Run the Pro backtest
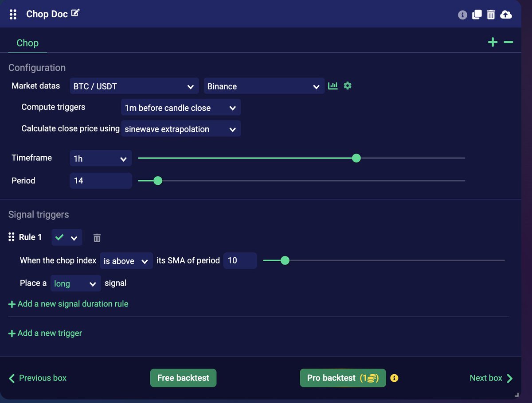 [x=343, y=378]
